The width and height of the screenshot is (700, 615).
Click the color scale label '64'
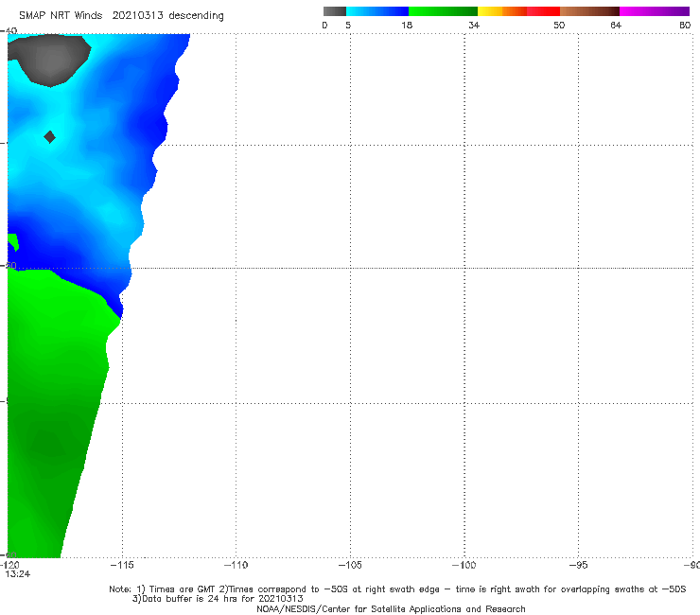point(616,25)
